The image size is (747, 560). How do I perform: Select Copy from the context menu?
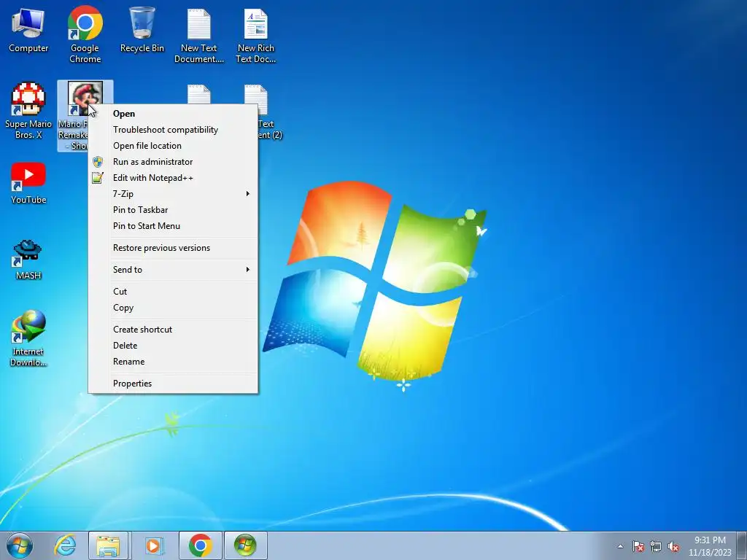coord(174,308)
